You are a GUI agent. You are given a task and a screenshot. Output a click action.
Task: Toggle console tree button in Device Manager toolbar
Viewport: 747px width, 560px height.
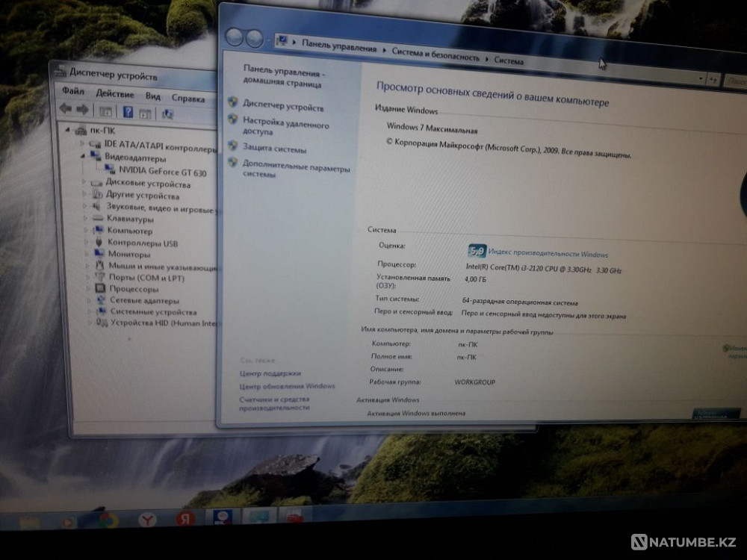click(106, 111)
